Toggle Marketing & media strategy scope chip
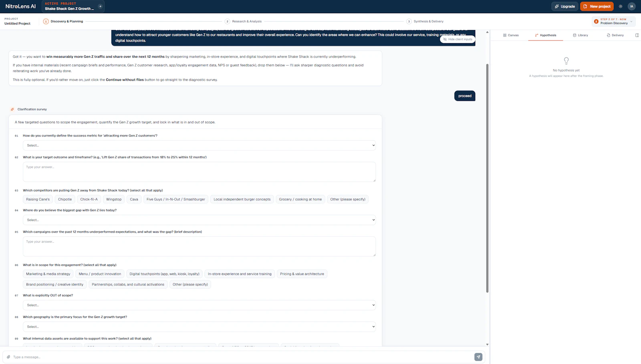The image size is (641, 364). 48,274
